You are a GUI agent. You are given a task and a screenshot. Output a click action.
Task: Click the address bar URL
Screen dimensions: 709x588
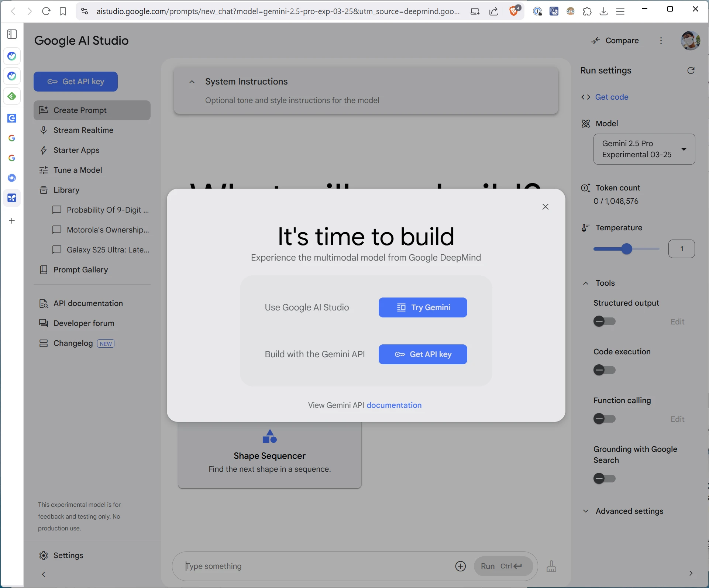278,11
